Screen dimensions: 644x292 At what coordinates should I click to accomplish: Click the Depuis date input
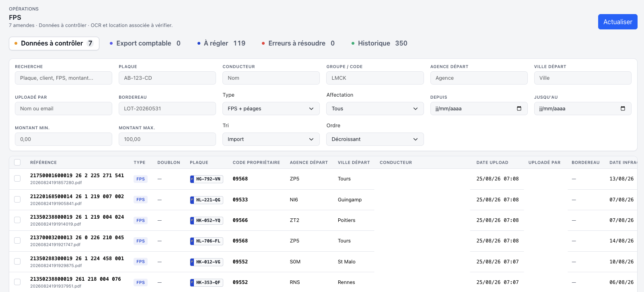click(479, 108)
